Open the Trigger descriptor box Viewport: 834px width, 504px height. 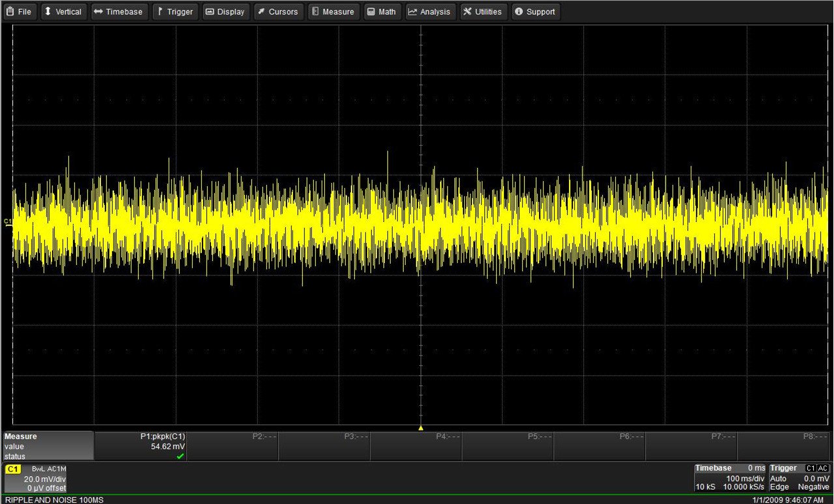point(799,478)
